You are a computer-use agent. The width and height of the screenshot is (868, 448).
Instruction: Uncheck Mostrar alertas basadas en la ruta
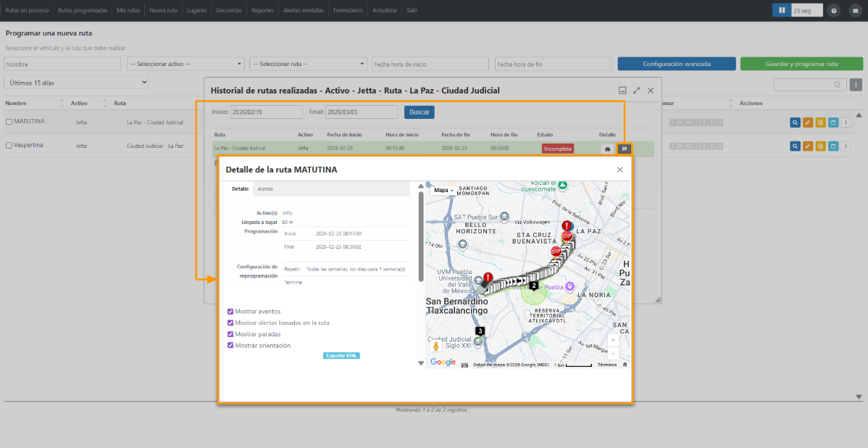[231, 323]
